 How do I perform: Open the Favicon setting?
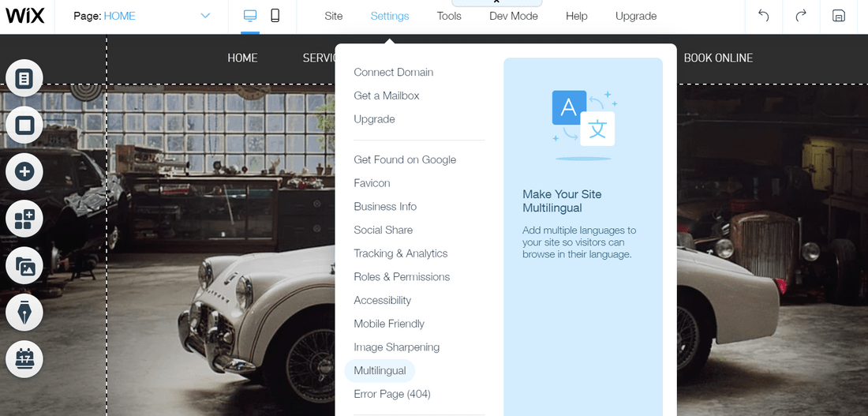click(372, 183)
